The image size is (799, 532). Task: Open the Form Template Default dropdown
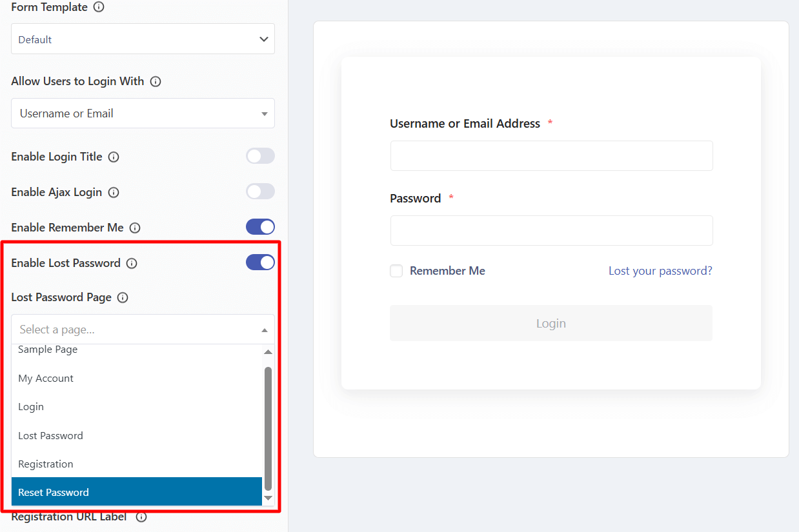[143, 39]
